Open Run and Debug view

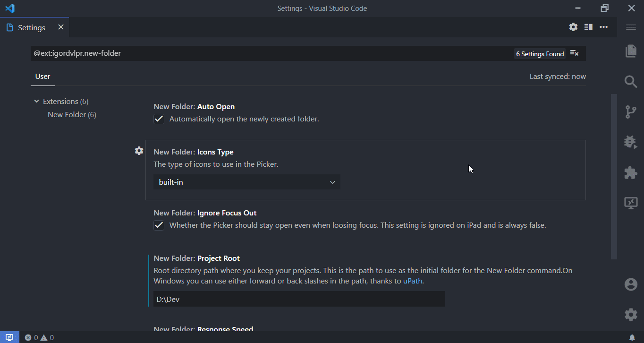(x=631, y=142)
